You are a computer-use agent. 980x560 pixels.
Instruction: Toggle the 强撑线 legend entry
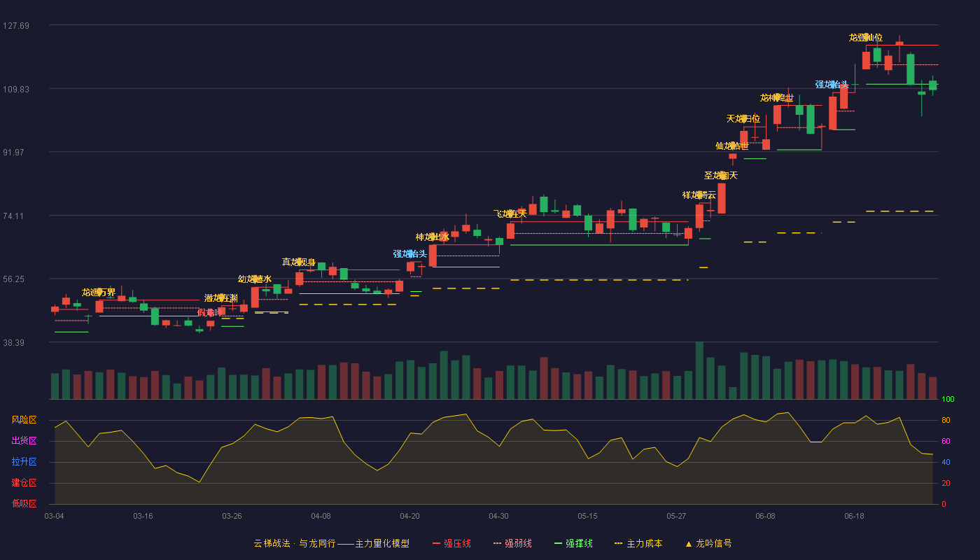coord(573,543)
